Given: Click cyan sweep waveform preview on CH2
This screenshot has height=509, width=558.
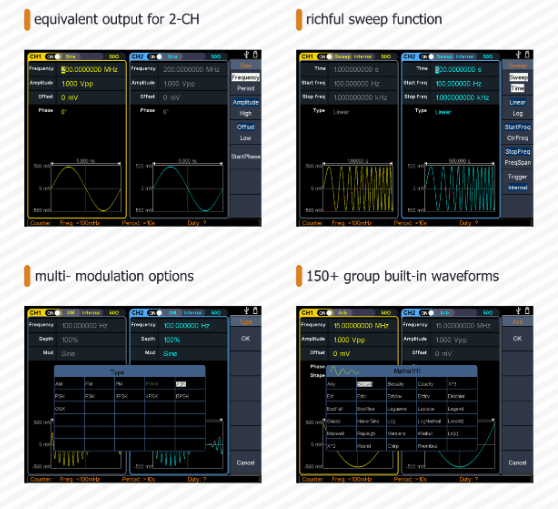Looking at the screenshot, I should pos(459,188).
